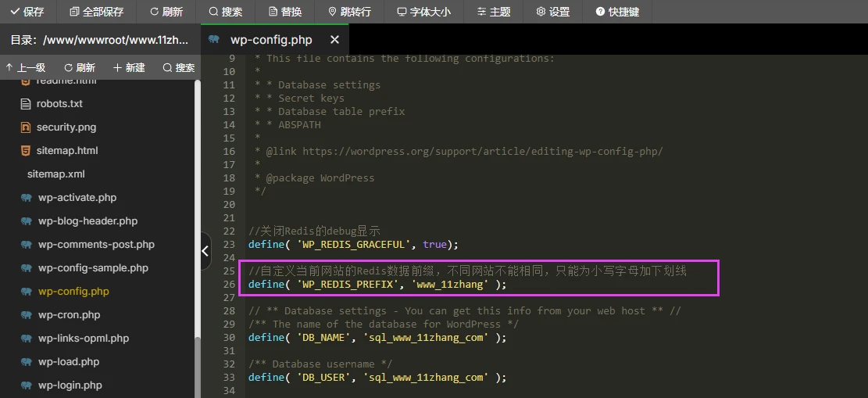This screenshot has height=398, width=868.
Task: Click line number 30 in the gutter
Action: point(229,338)
